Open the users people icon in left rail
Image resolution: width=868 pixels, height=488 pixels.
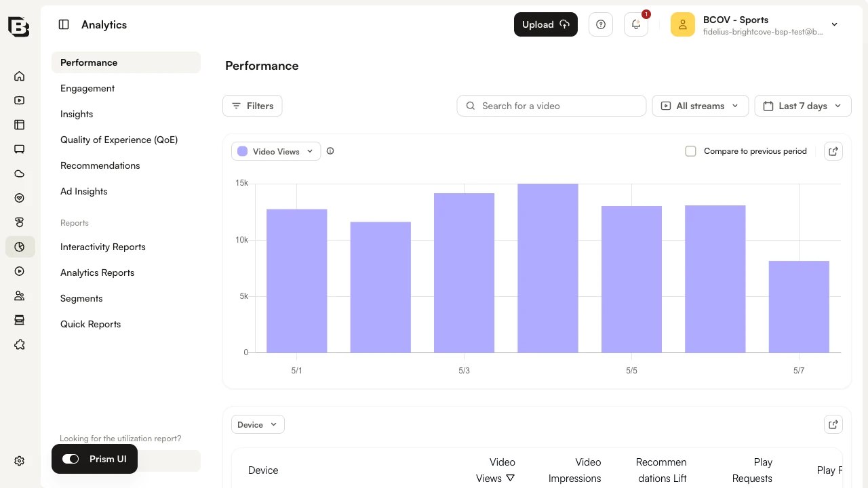point(20,296)
